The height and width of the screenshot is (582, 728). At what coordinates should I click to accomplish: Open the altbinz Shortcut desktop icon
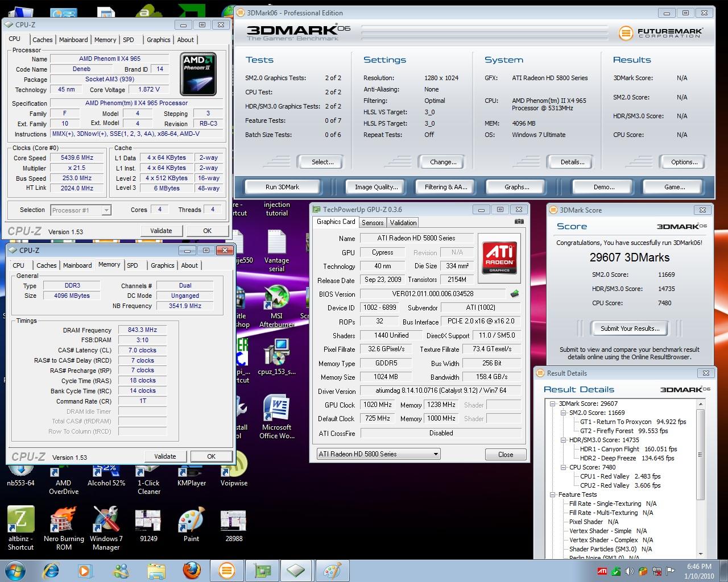[x=20, y=528]
